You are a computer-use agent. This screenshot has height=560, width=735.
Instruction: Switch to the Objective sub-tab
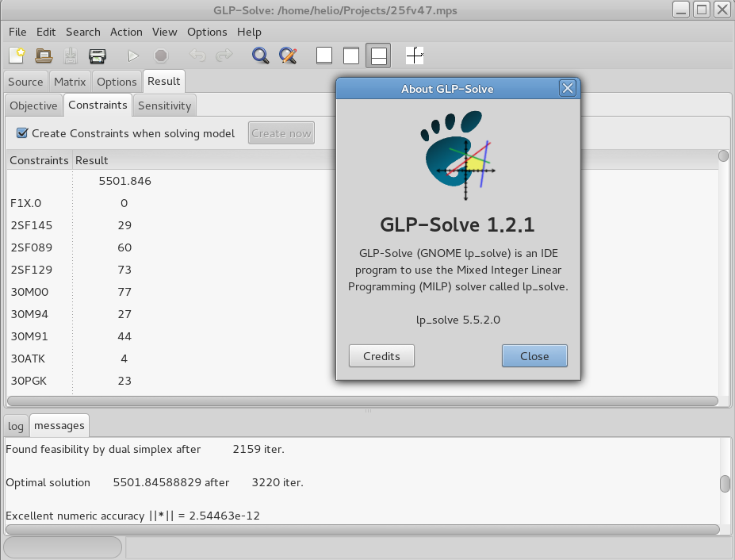point(34,105)
